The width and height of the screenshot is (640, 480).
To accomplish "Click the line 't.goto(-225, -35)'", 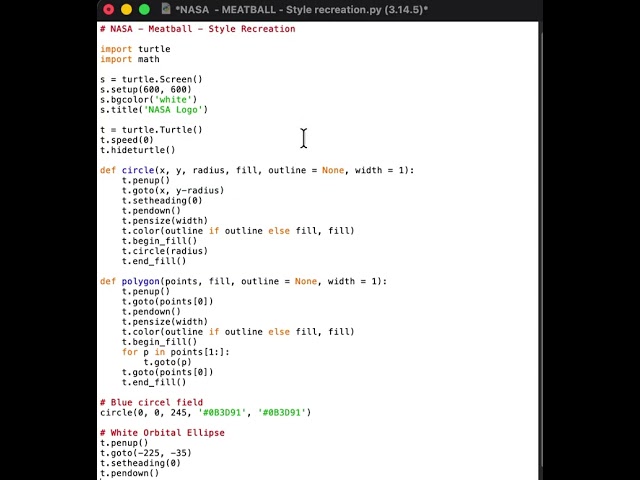I will click(x=146, y=453).
